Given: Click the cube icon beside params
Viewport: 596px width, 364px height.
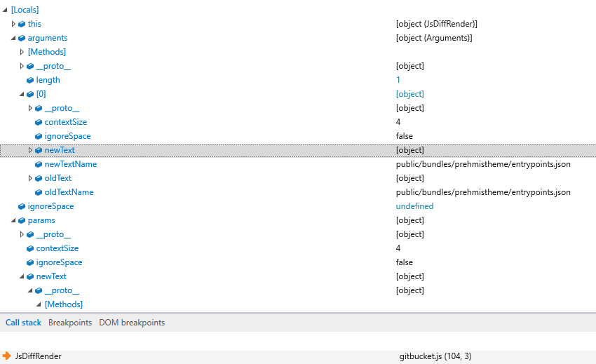Looking at the screenshot, I should [x=22, y=221].
